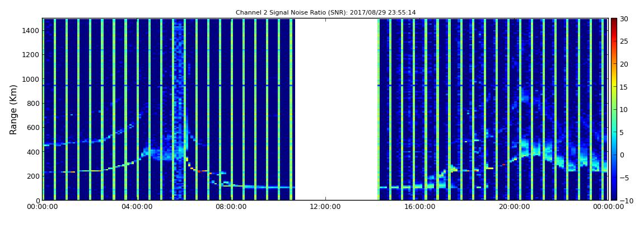This screenshot has width=644, height=228.
Task: Click the colorbar tick label 20
Action: pos(623,64)
